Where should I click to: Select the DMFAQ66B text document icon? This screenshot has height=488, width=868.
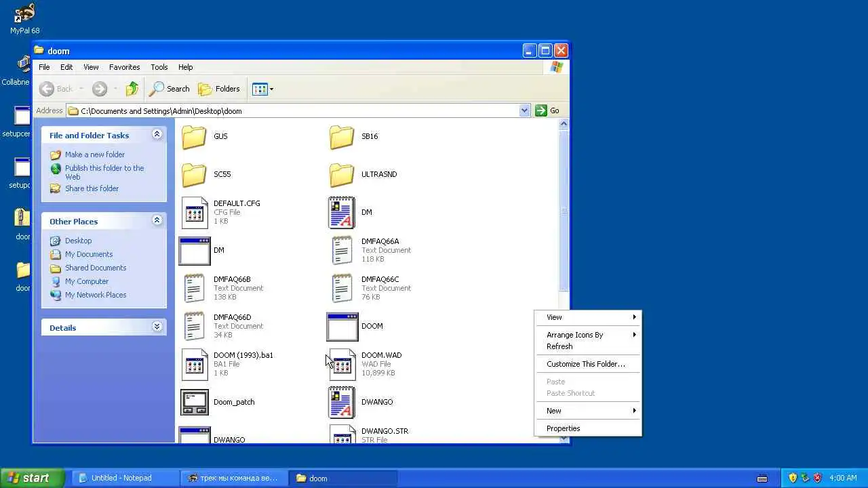195,288
